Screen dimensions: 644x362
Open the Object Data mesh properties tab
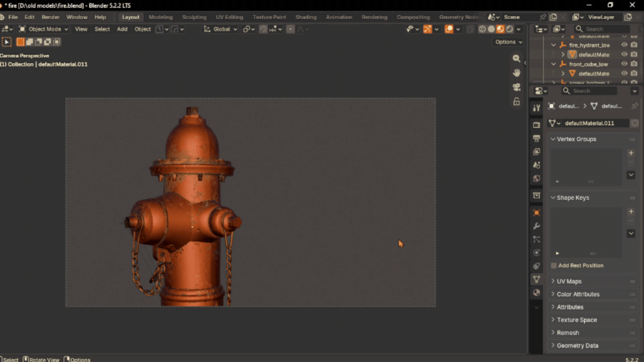click(x=537, y=279)
